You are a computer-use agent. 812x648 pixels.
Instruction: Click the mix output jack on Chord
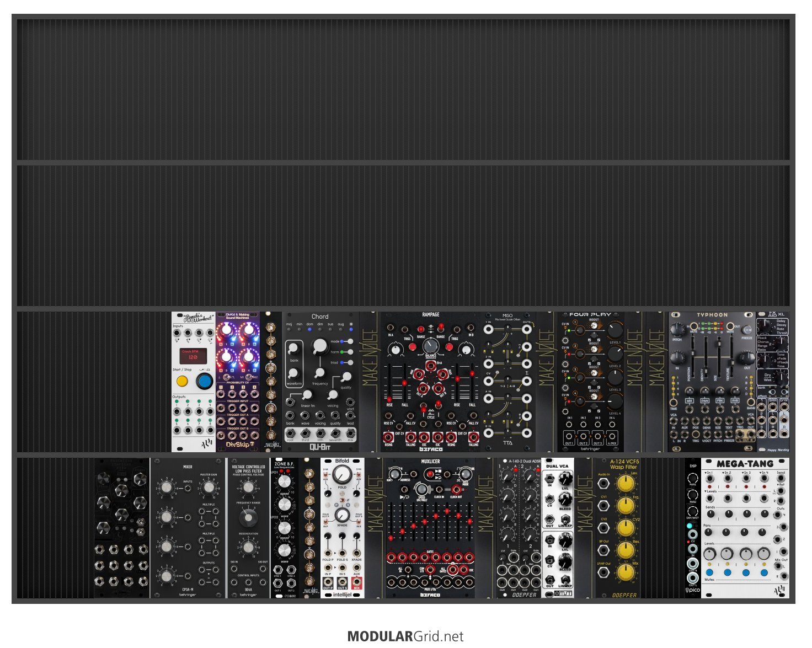tap(350, 433)
